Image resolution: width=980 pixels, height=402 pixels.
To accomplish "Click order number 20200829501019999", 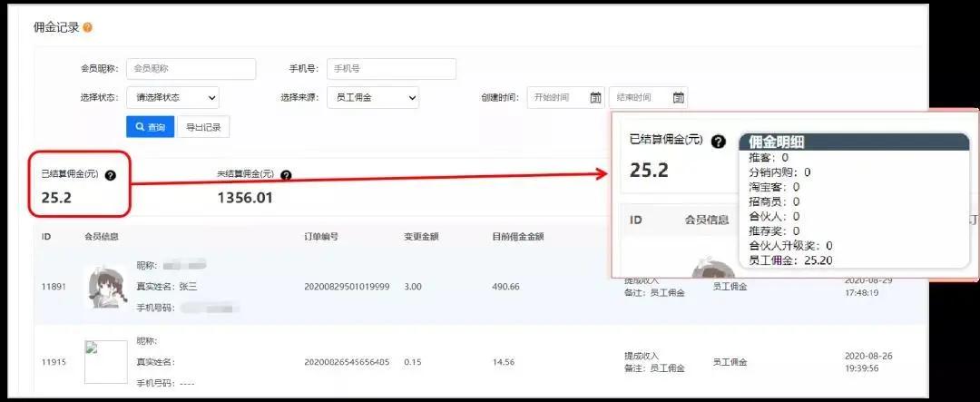I will pos(347,287).
